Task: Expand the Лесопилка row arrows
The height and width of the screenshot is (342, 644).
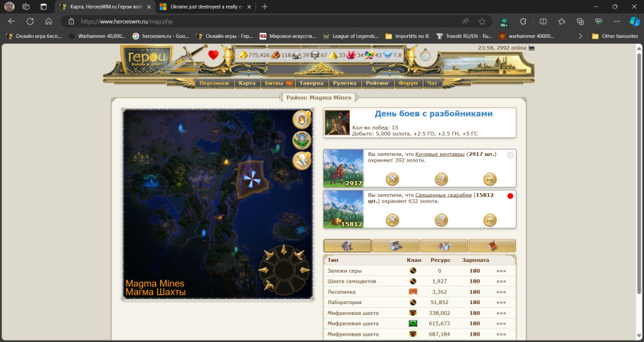Action: pos(501,293)
